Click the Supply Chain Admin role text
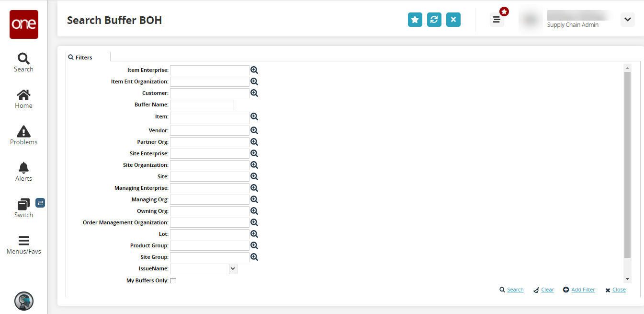644x314 pixels. click(x=573, y=25)
